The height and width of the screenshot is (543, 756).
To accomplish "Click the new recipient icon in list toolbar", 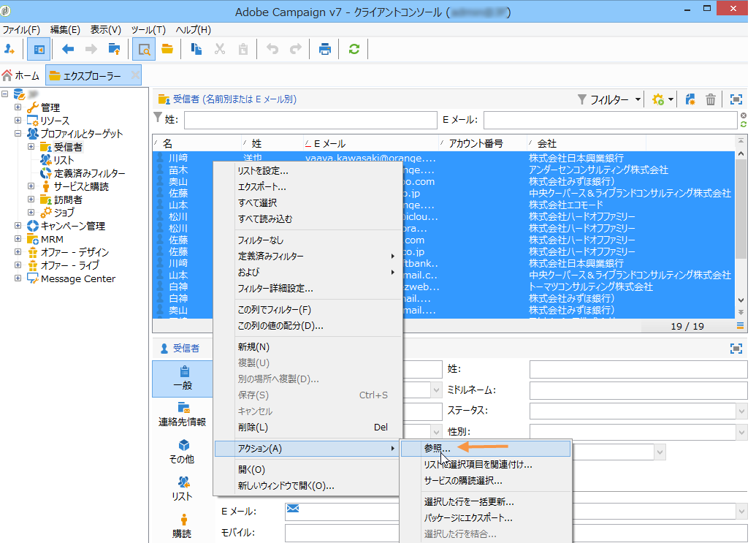I will (690, 100).
